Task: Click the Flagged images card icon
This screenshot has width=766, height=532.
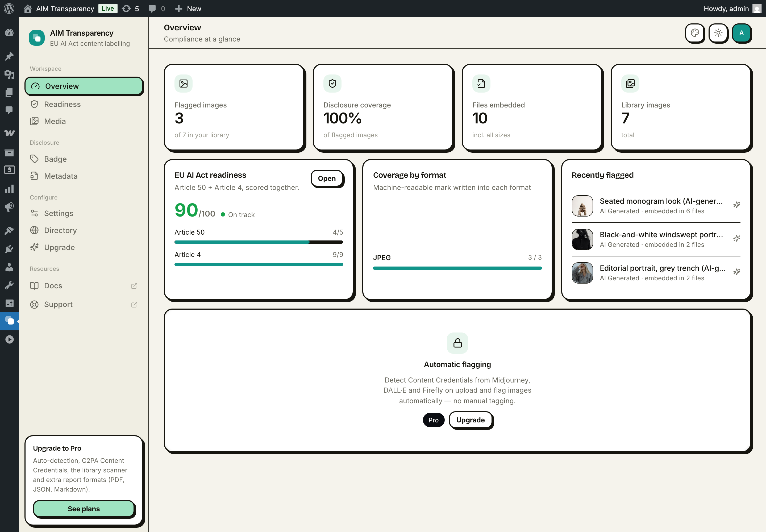Action: [183, 83]
